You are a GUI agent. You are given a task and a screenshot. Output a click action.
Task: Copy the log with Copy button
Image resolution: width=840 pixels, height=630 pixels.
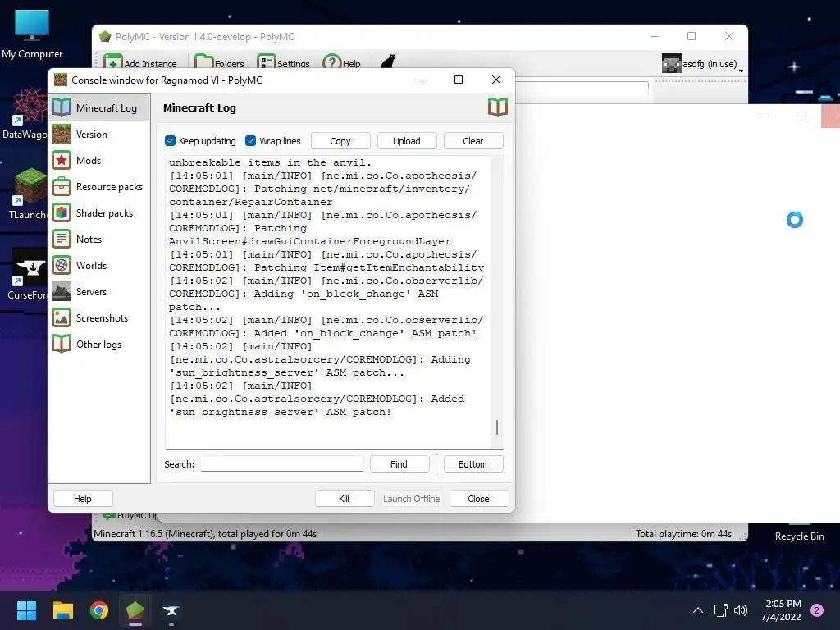(340, 141)
